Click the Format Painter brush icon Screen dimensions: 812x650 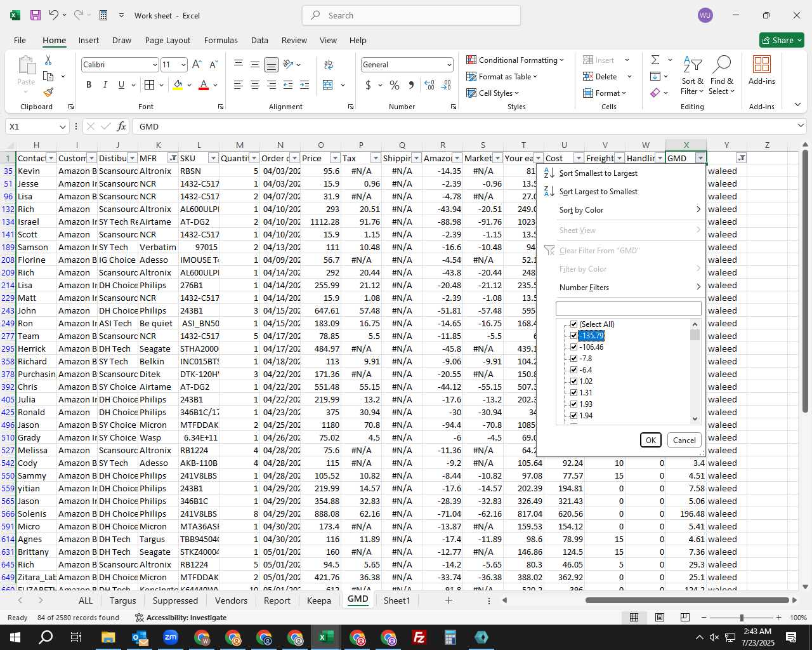(x=48, y=92)
